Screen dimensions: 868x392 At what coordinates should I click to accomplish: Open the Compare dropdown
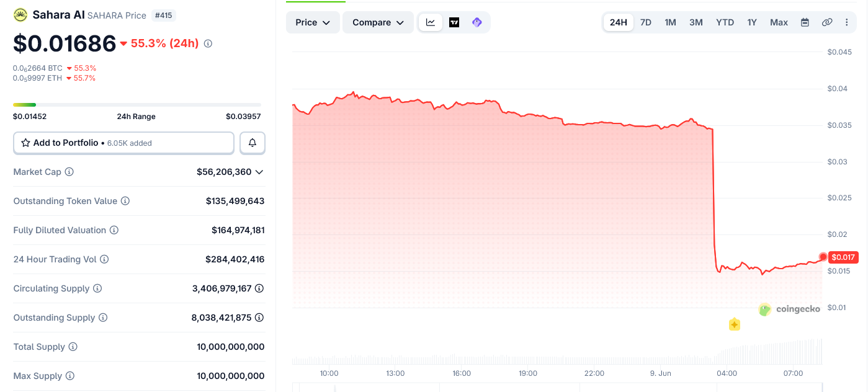pos(378,22)
